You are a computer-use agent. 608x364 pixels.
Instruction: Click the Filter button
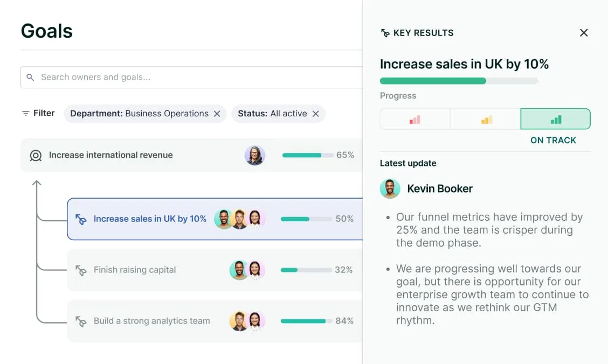pos(38,114)
